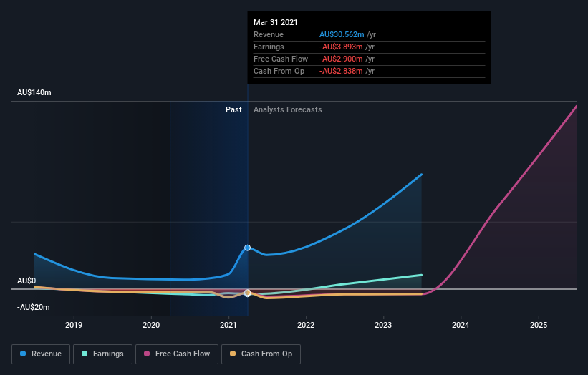Click the 2023 x-axis label
Viewport: 588px width, 375px height.
click(383, 325)
